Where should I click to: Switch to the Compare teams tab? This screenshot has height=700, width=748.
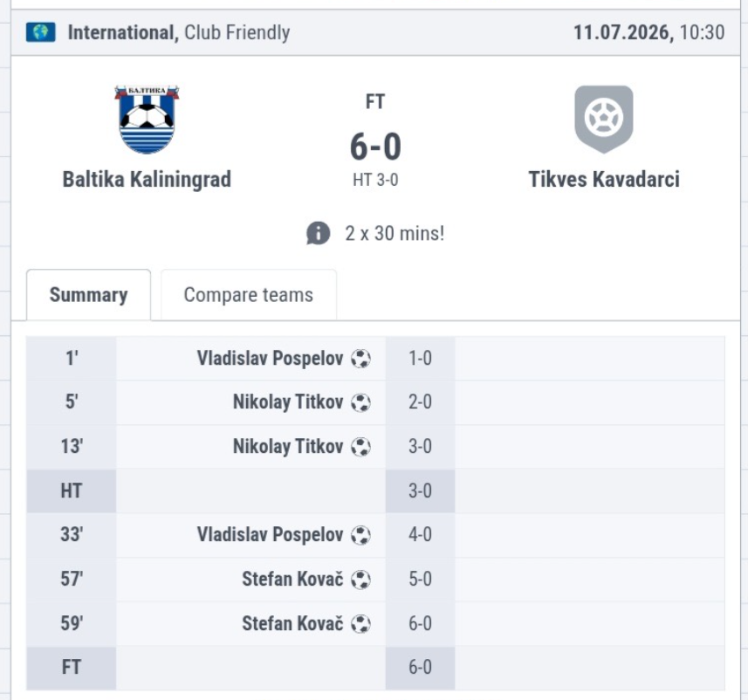tap(249, 295)
